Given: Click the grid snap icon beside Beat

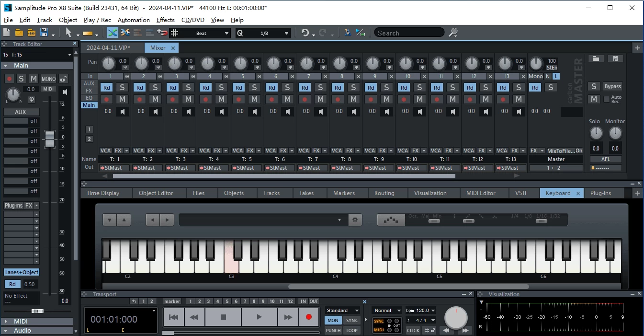Looking at the screenshot, I should pos(175,33).
